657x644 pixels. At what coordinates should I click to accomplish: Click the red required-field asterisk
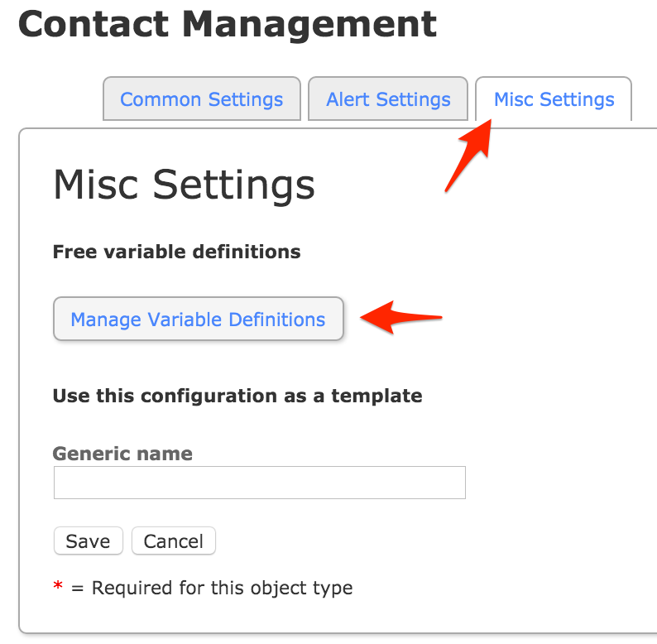coord(58,588)
